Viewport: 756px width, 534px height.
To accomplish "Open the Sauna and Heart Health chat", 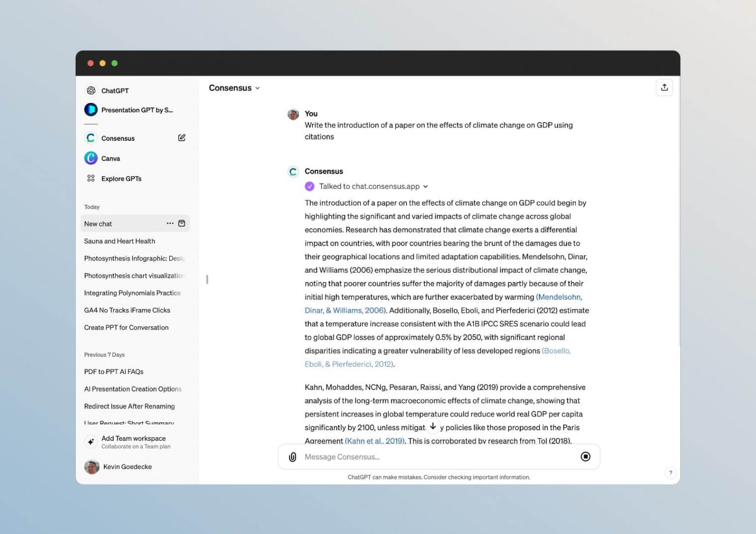I will pyautogui.click(x=120, y=241).
